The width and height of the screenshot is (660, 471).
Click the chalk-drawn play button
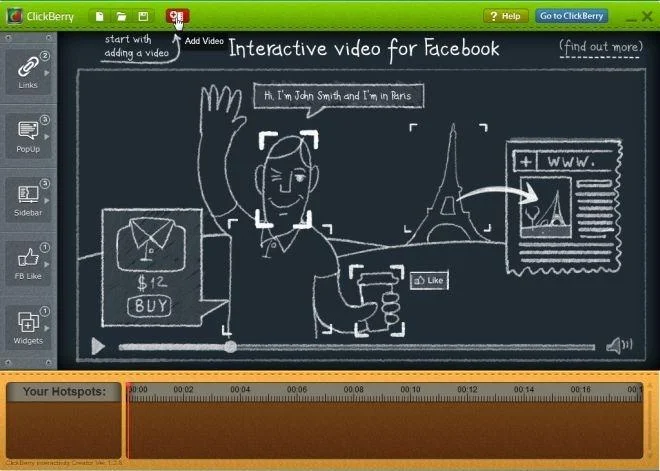pos(98,346)
